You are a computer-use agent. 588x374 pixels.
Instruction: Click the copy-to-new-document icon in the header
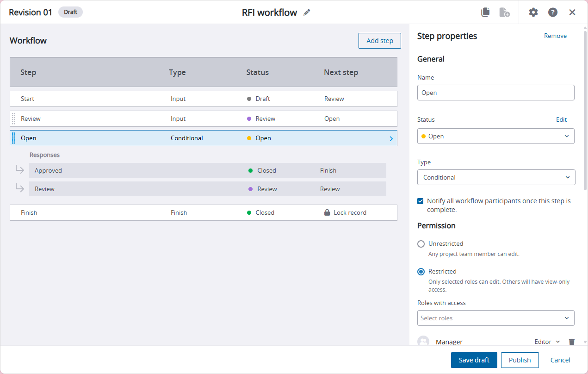(505, 12)
